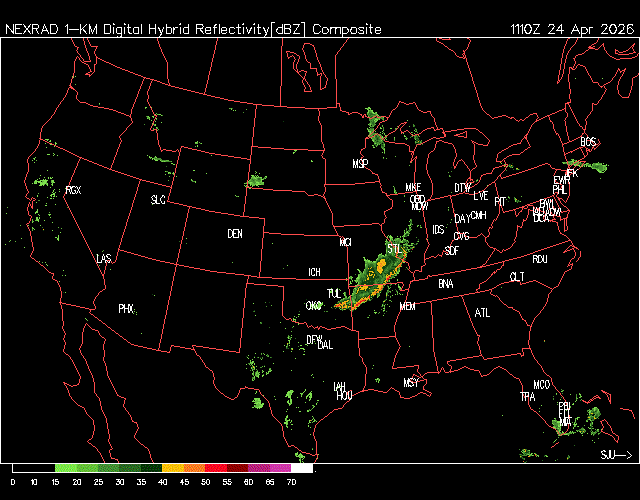Pick the yellow-orange 40 dBZ legend swatch
This screenshot has height=500, width=640.
(172, 468)
